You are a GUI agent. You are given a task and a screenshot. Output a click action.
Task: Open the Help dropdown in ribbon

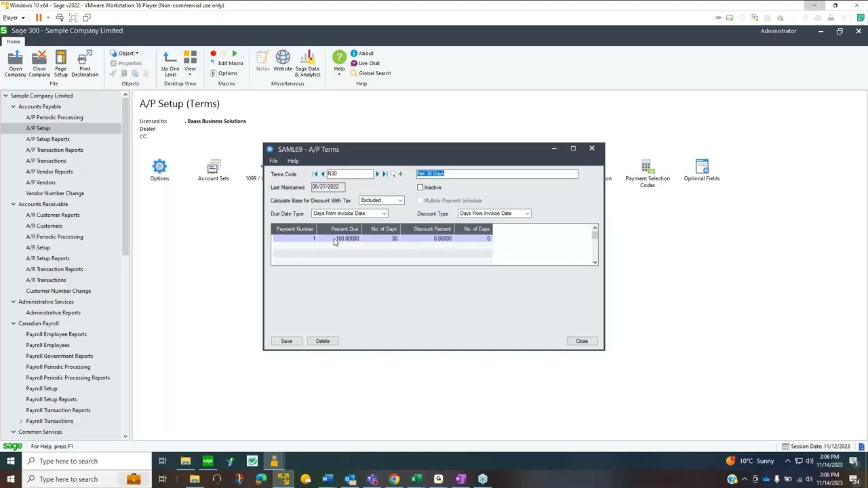339,63
